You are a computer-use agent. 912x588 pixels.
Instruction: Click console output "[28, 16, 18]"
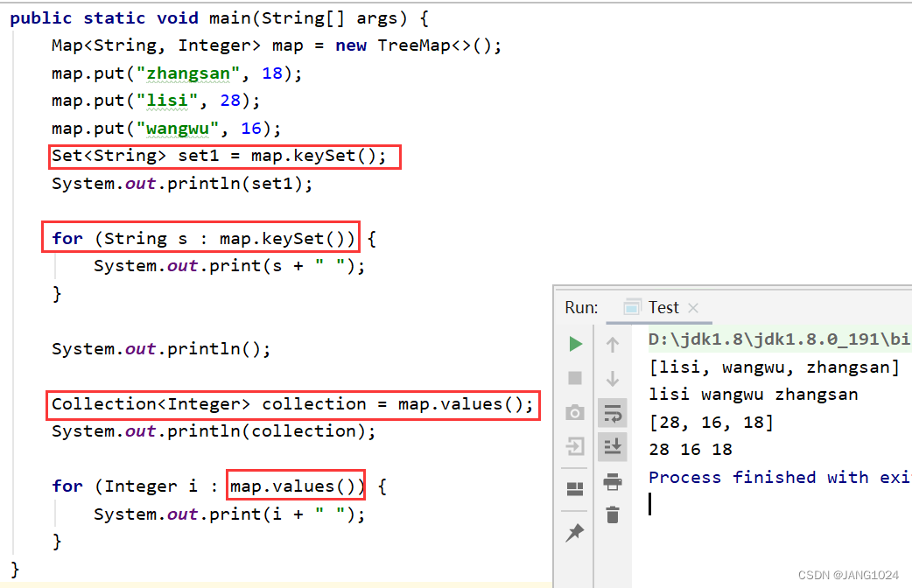click(x=712, y=423)
